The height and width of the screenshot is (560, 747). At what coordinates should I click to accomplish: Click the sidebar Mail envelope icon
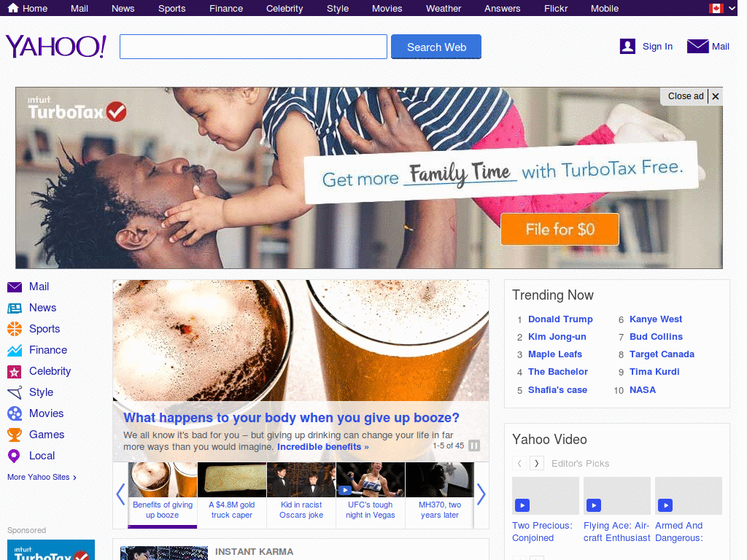tap(15, 287)
